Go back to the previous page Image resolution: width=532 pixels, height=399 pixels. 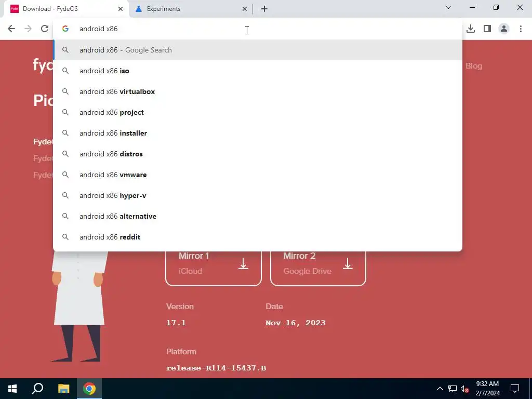point(11,29)
